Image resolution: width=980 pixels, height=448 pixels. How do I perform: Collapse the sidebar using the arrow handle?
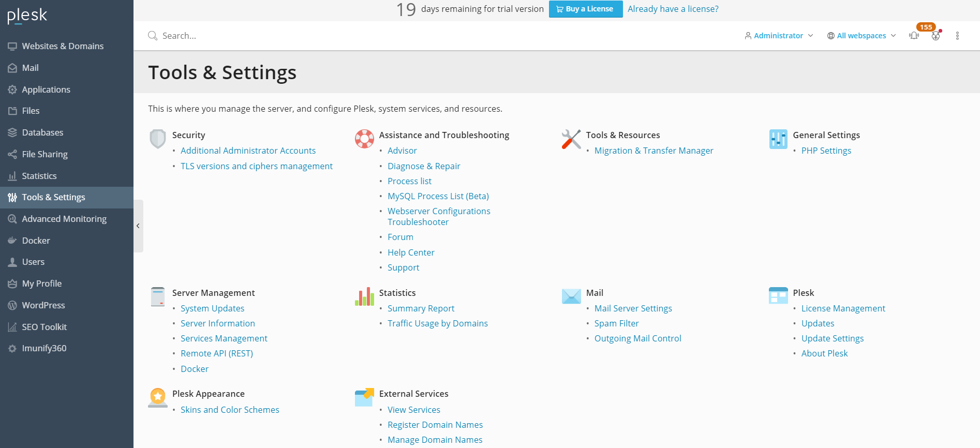[138, 226]
